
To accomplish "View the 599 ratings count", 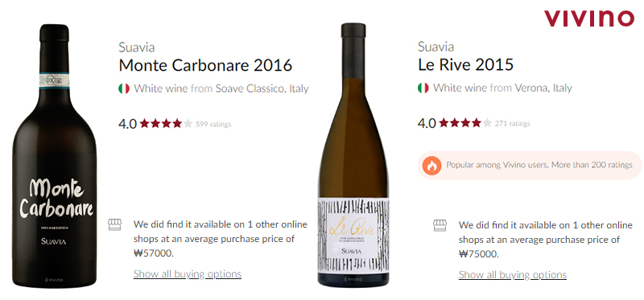I will click(213, 124).
